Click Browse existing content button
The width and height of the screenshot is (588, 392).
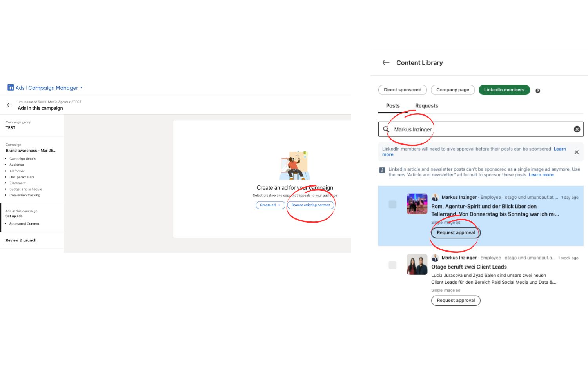pos(310,205)
